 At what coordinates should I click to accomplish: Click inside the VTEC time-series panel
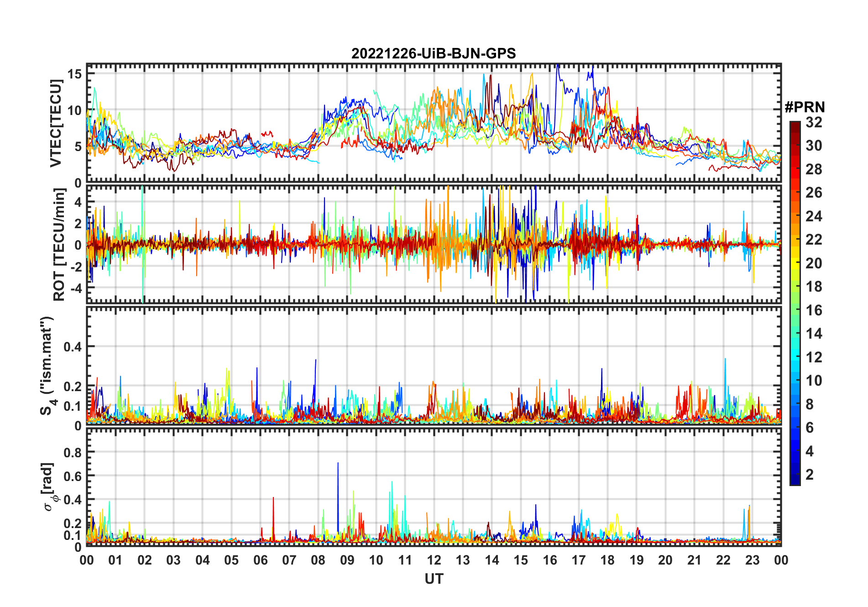point(434,123)
